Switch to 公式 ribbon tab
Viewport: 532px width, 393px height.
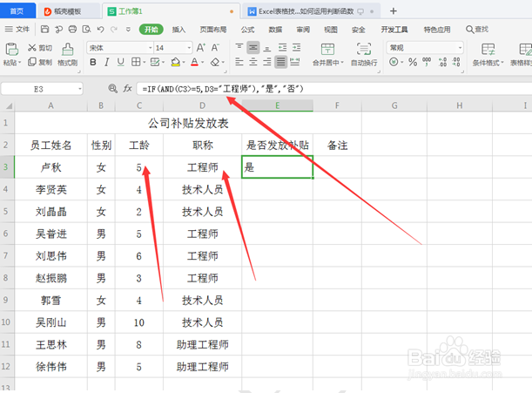pyautogui.click(x=247, y=30)
